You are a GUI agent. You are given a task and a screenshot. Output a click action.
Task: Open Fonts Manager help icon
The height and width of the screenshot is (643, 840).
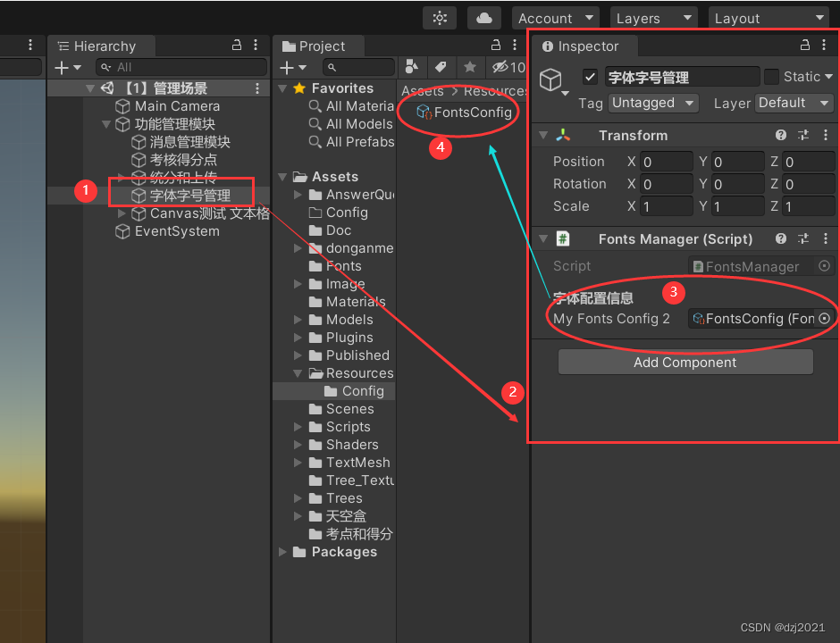tap(780, 238)
